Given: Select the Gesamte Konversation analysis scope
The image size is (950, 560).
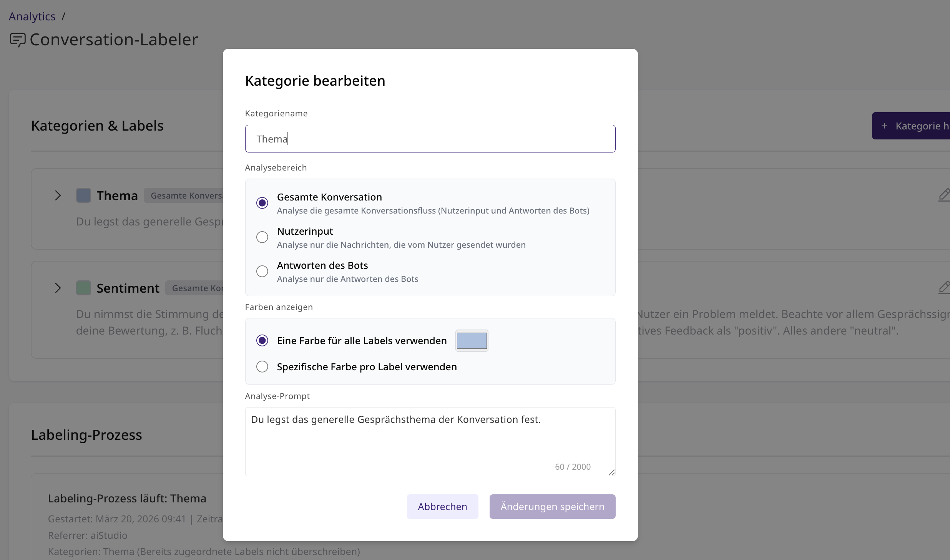Looking at the screenshot, I should (x=262, y=202).
